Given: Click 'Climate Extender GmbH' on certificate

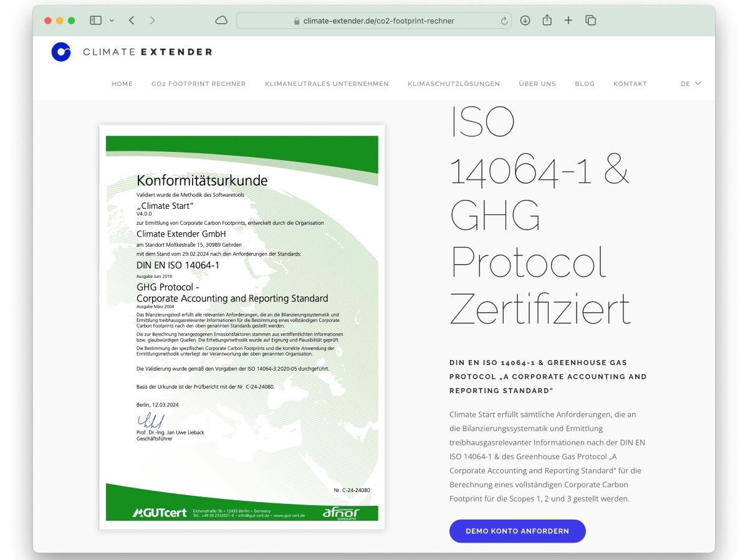Looking at the screenshot, I should pos(181,234).
